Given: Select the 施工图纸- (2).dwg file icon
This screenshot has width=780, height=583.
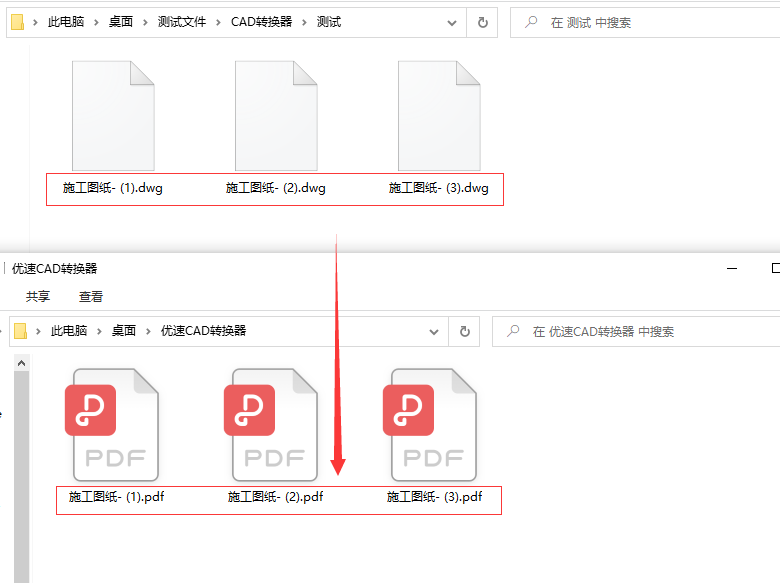Looking at the screenshot, I should tap(276, 116).
